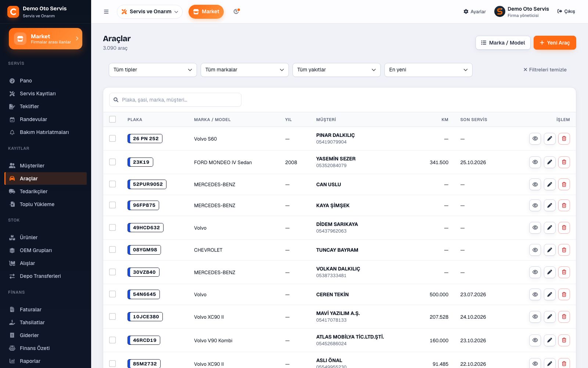Toggle the hamburger sidebar menu icon
This screenshot has height=368, width=588.
pyautogui.click(x=106, y=12)
